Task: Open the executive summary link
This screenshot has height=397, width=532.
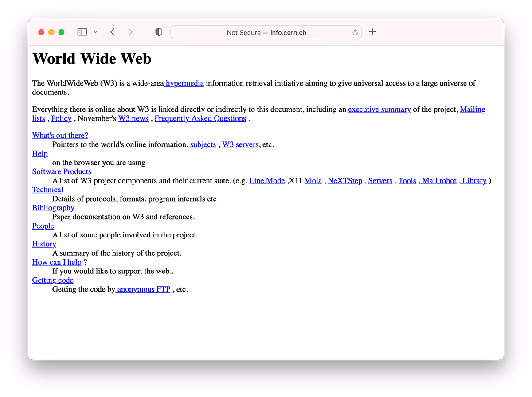Action: tap(379, 109)
